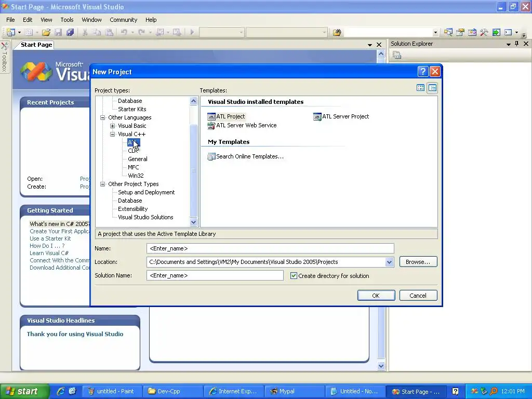Select the ATL Server Web Service template
Screen dimensions: 532x399
(x=242, y=125)
